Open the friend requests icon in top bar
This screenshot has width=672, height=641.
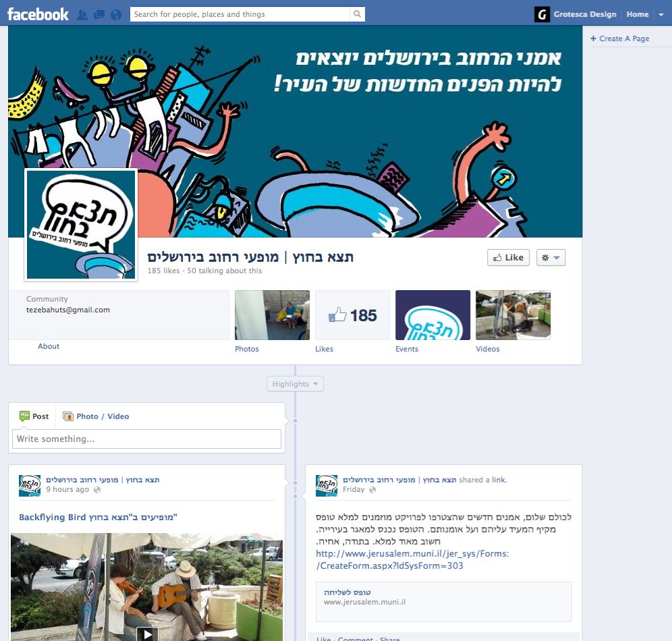(82, 15)
